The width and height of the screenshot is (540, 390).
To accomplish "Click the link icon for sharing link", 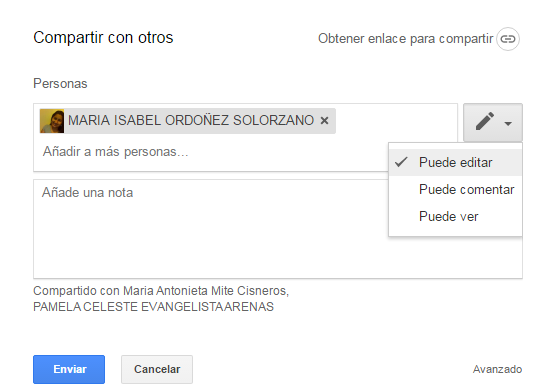I will pyautogui.click(x=508, y=39).
